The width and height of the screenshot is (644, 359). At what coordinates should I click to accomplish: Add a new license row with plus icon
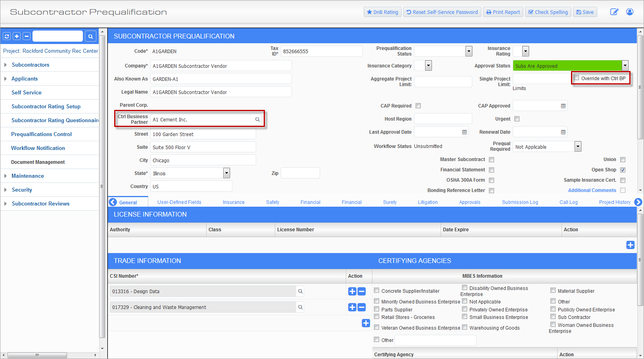pyautogui.click(x=630, y=245)
